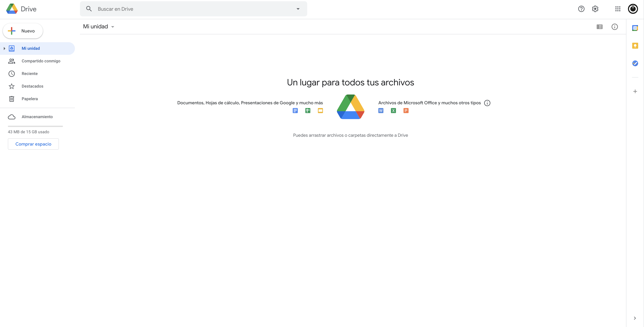The height and width of the screenshot is (327, 644).
Task: Click info icon next to Microsoft Office text
Action: point(487,103)
